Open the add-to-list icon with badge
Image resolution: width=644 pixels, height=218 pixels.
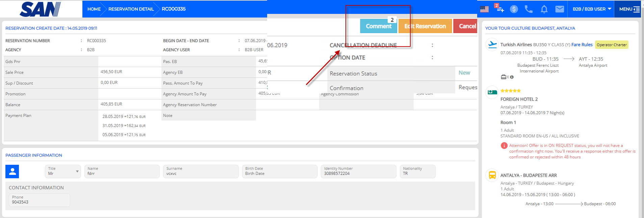click(499, 9)
